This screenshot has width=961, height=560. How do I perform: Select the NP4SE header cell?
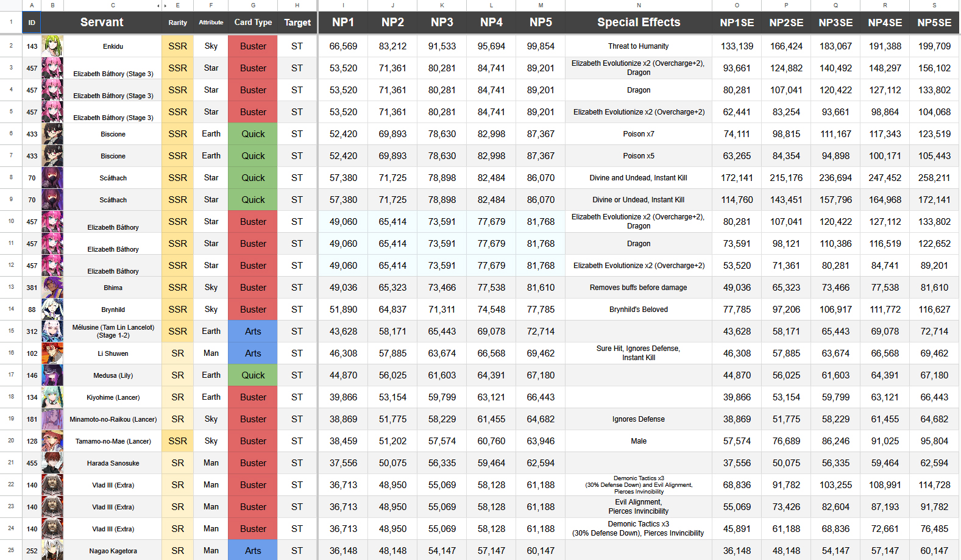(885, 23)
